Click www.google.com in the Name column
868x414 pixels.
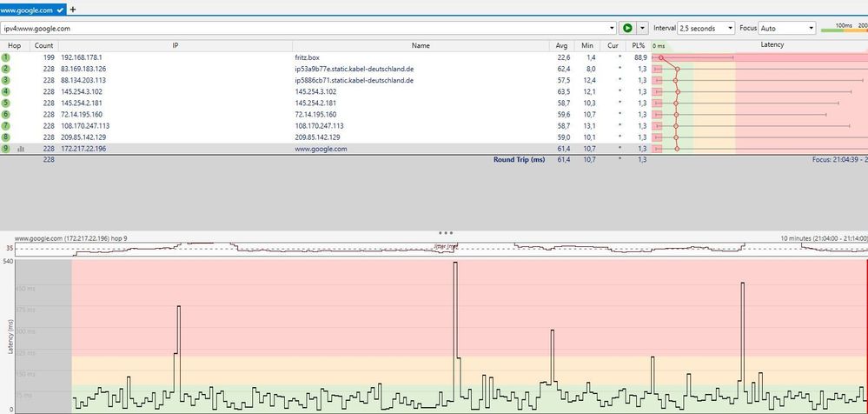[321, 149]
